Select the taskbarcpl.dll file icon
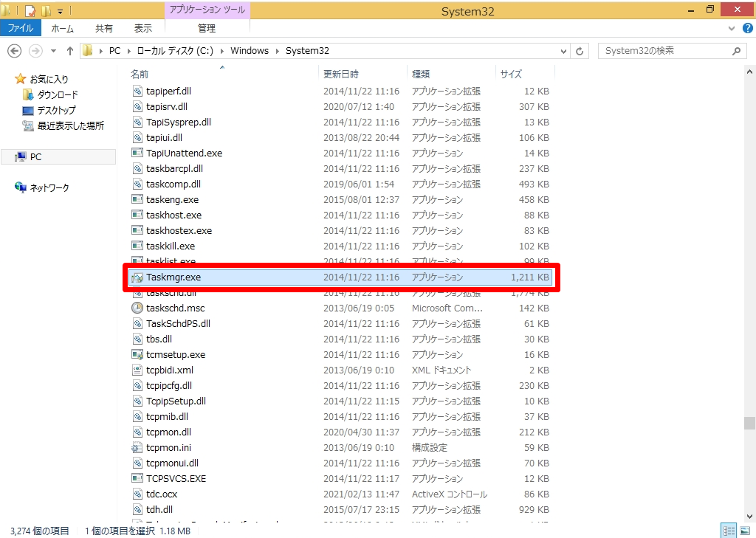This screenshot has width=756, height=538. click(x=137, y=168)
